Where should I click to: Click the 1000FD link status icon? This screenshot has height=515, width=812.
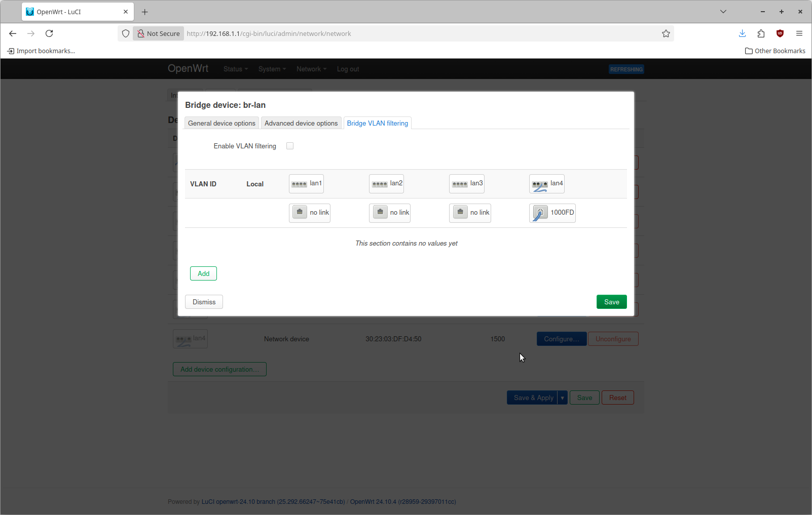click(x=540, y=213)
